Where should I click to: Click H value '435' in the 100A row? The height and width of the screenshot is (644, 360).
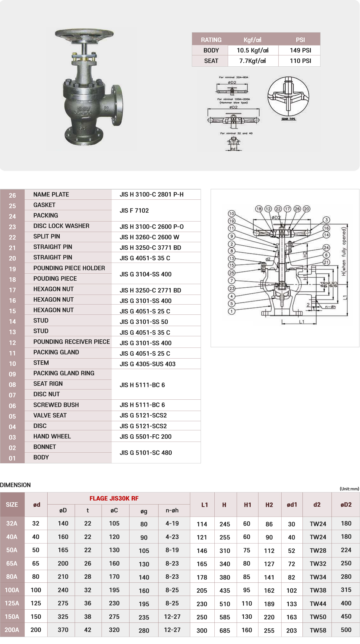point(225,591)
